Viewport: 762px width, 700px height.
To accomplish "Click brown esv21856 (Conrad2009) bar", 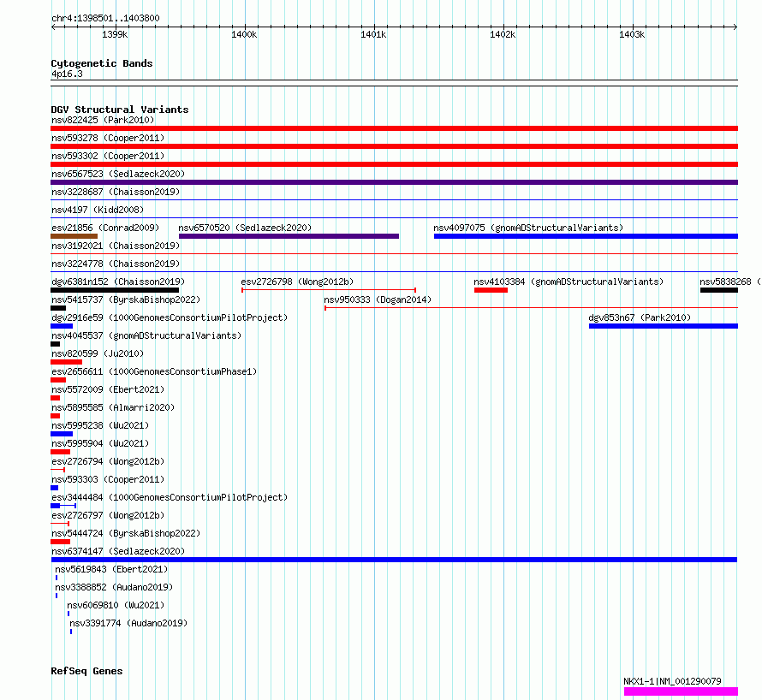I will 74,236.
